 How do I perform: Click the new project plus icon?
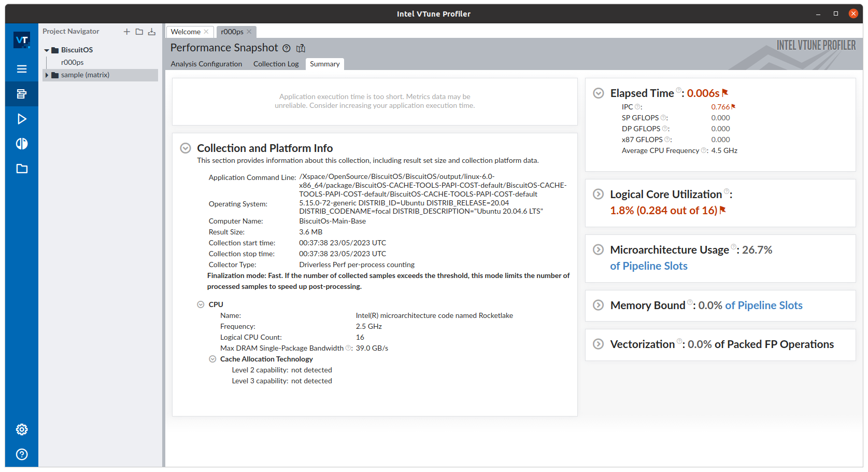tap(126, 32)
